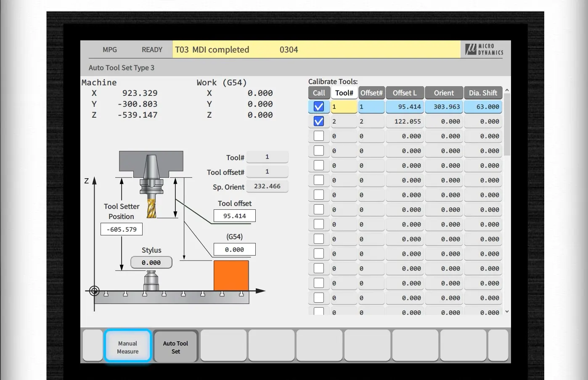The image size is (588, 380).
Task: Click the Machine X value 923.329
Action: [x=140, y=93]
